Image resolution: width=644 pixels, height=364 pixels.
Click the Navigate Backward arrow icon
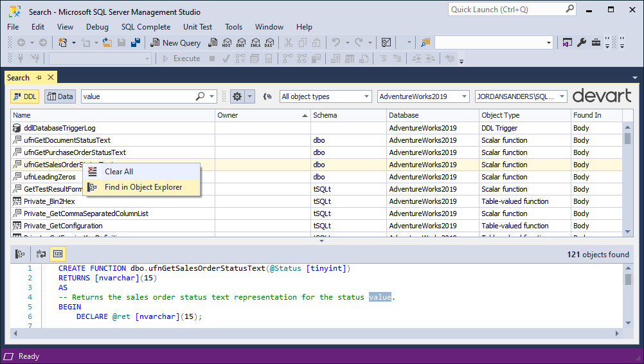pos(21,42)
